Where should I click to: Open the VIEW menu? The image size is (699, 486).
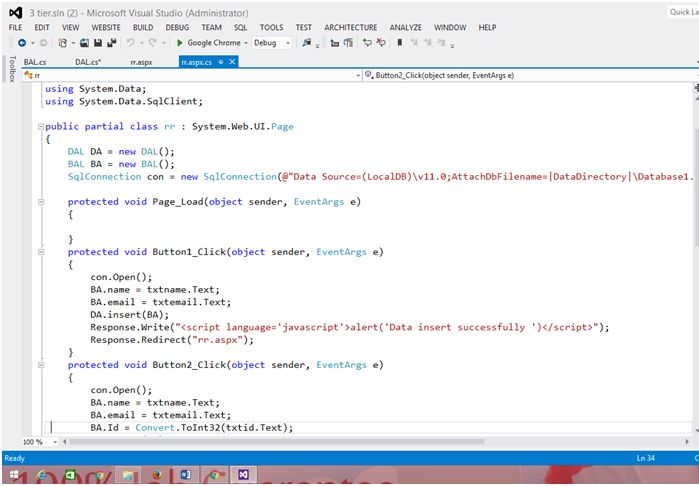coord(70,28)
